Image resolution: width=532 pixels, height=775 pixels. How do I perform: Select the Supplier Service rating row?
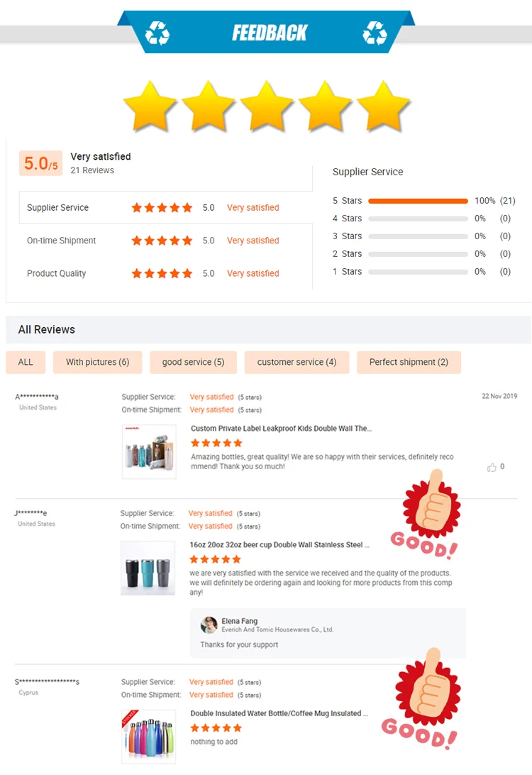(x=165, y=207)
